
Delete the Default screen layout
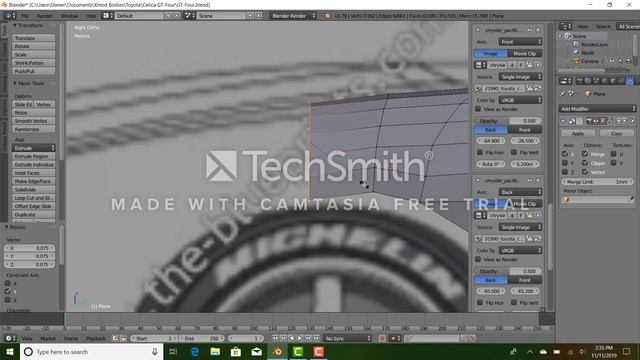(177, 16)
